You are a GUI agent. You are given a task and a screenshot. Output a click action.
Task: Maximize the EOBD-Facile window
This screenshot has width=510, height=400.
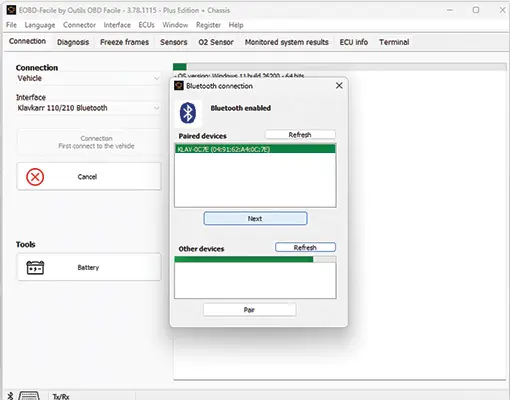476,10
